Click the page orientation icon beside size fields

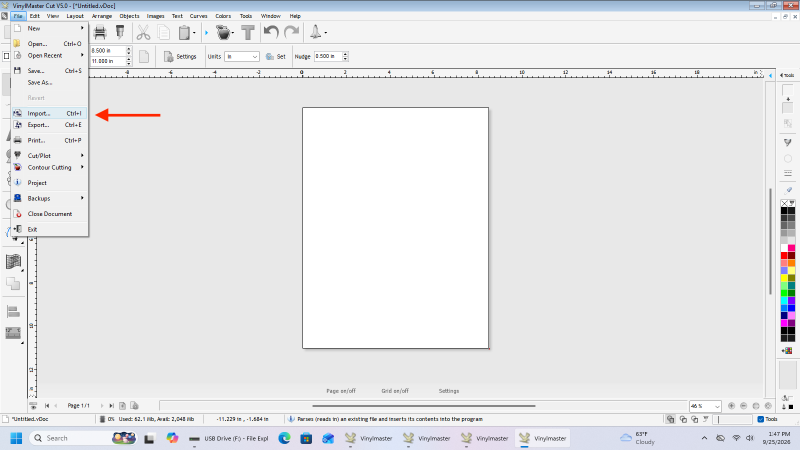coord(144,56)
